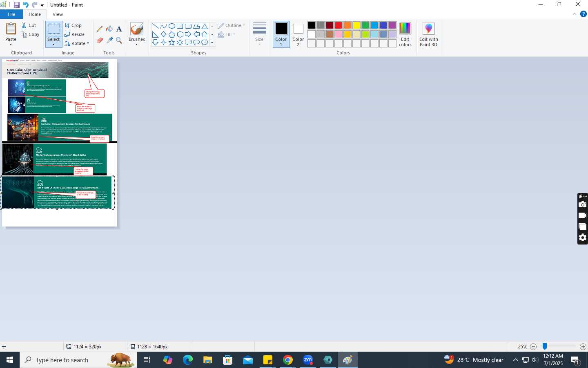Image resolution: width=588 pixels, height=368 pixels.
Task: Expand the Paste dropdown arrow
Action: [11, 44]
